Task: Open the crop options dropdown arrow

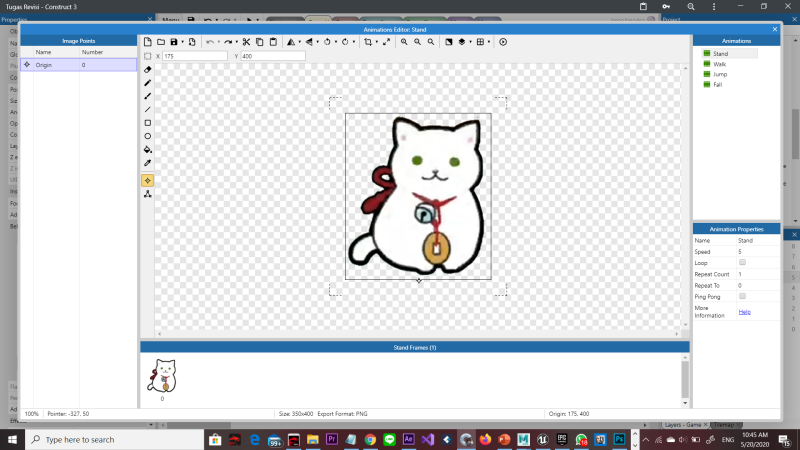Action: click(377, 42)
